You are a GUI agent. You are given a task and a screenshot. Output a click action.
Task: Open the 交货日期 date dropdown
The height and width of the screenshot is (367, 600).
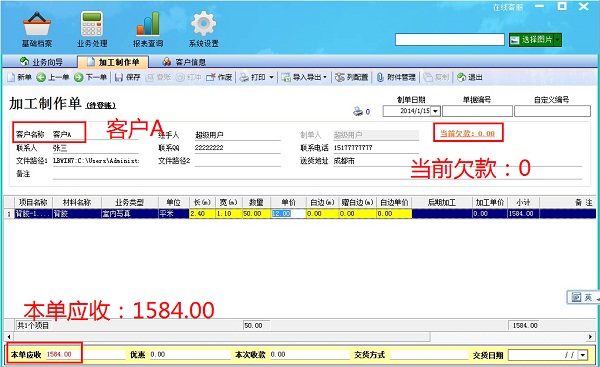(x=583, y=355)
